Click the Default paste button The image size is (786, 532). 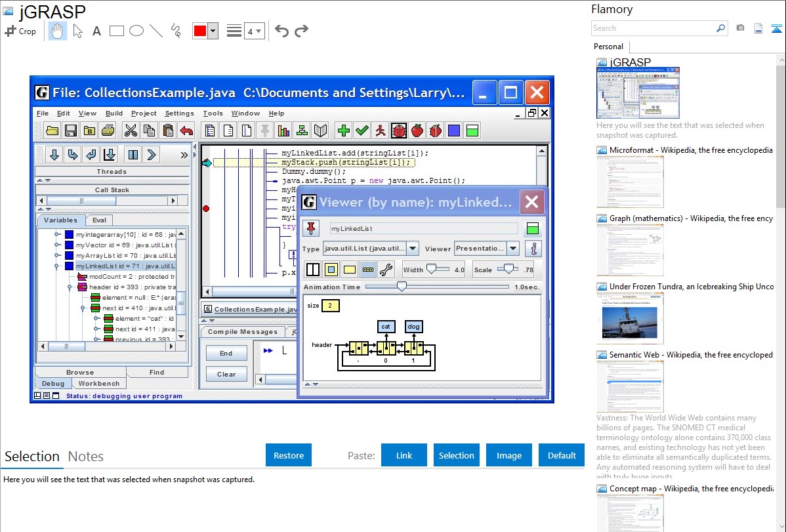pos(562,455)
